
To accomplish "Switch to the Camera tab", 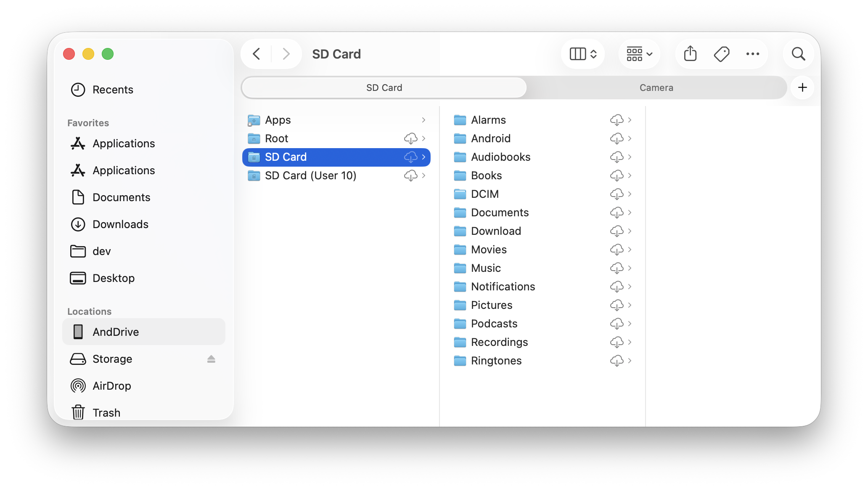I will (x=656, y=88).
